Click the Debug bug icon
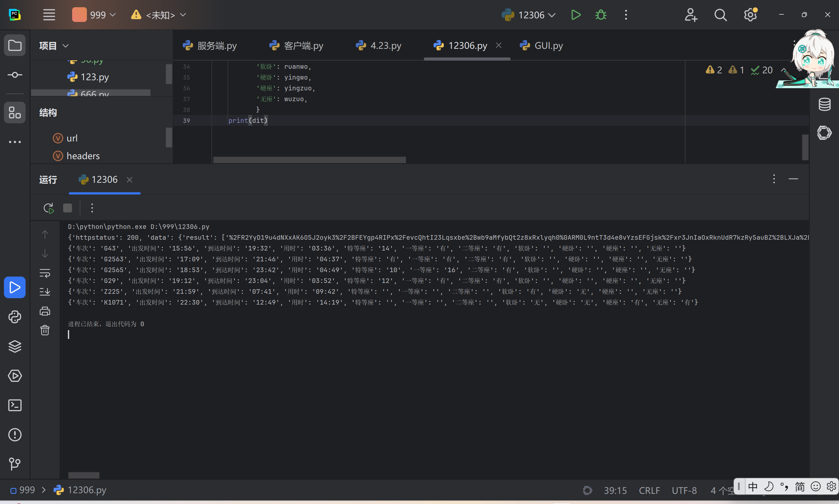This screenshot has width=839, height=504. tap(601, 15)
